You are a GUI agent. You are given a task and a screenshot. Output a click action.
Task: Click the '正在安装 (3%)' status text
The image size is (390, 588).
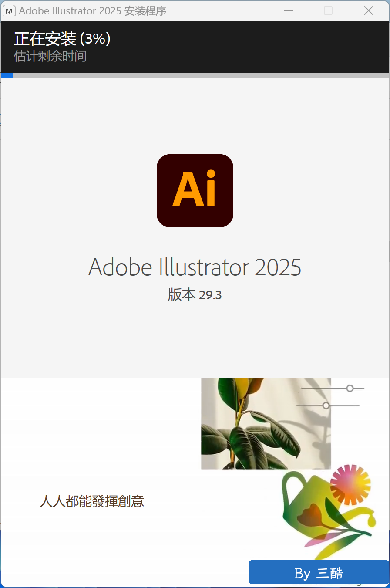pos(62,39)
